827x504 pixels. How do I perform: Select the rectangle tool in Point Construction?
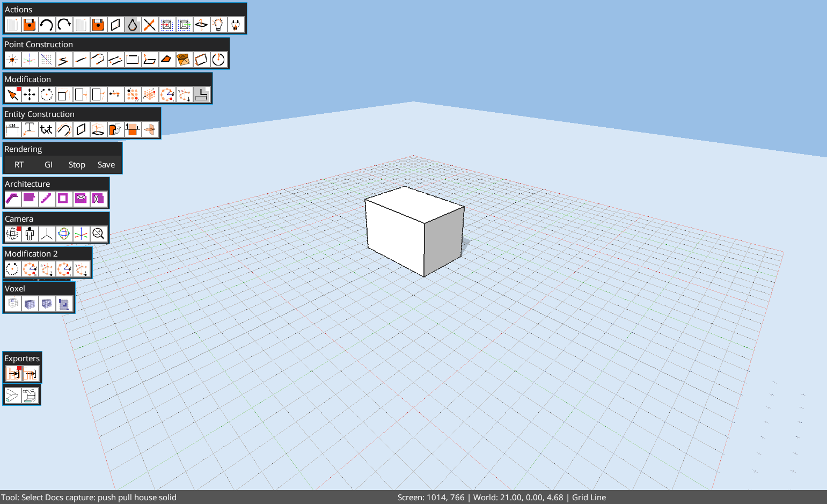click(133, 60)
